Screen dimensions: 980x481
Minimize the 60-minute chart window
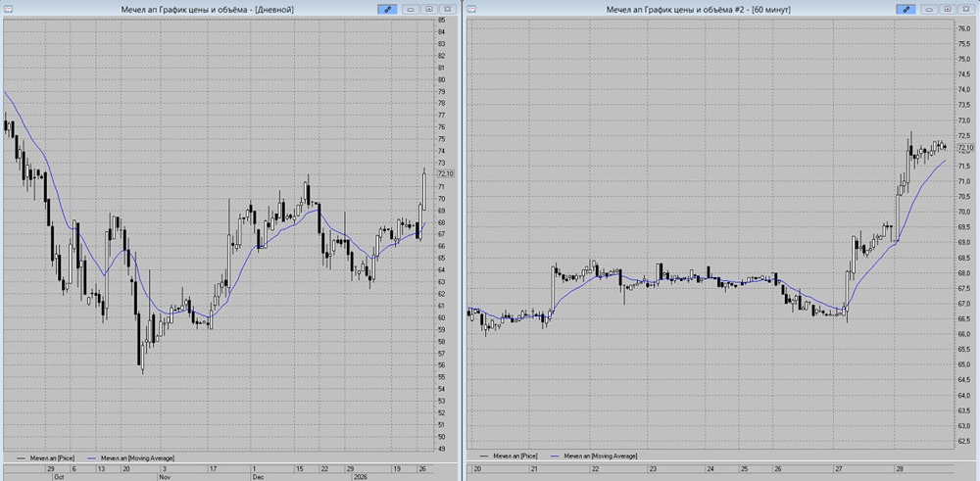(x=930, y=9)
